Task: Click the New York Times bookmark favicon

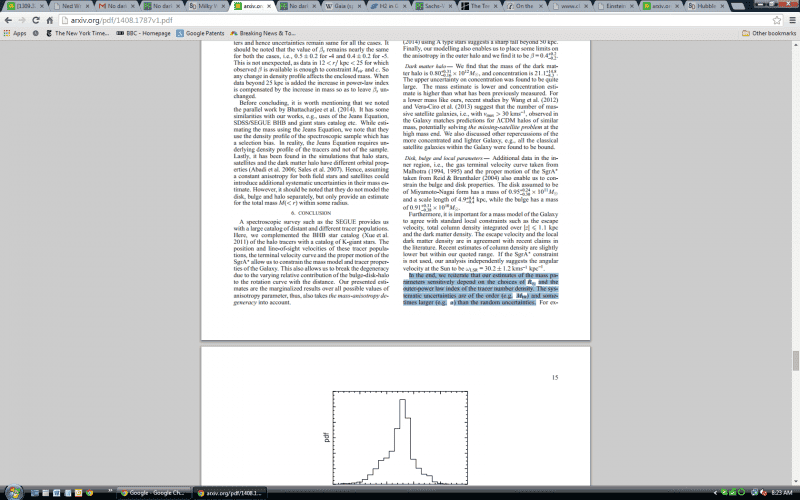Action: pos(49,33)
